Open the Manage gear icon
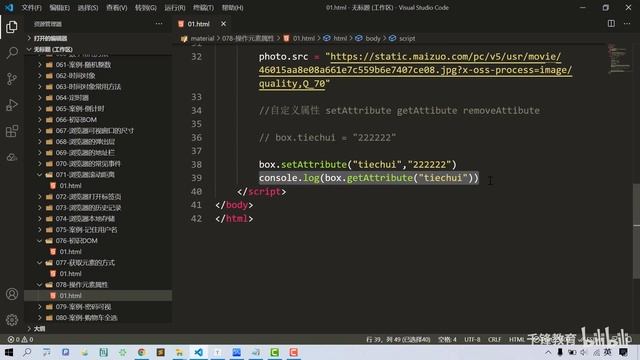 (x=12, y=320)
